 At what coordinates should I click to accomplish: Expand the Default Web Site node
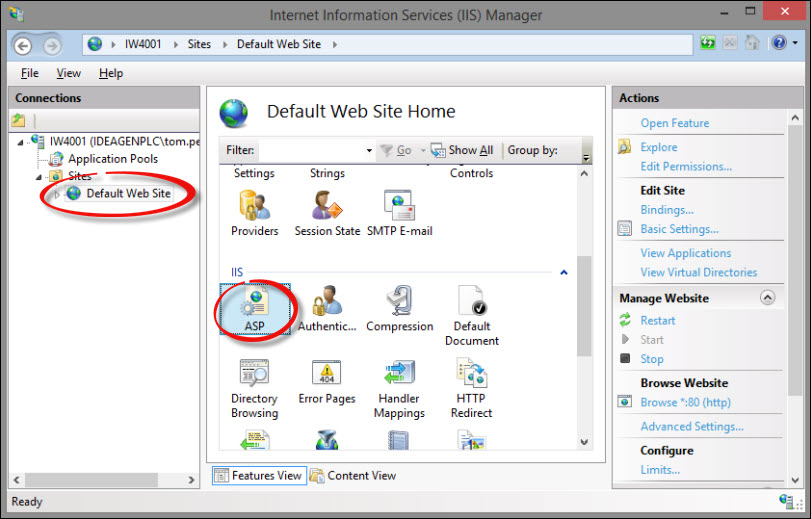pos(57,194)
